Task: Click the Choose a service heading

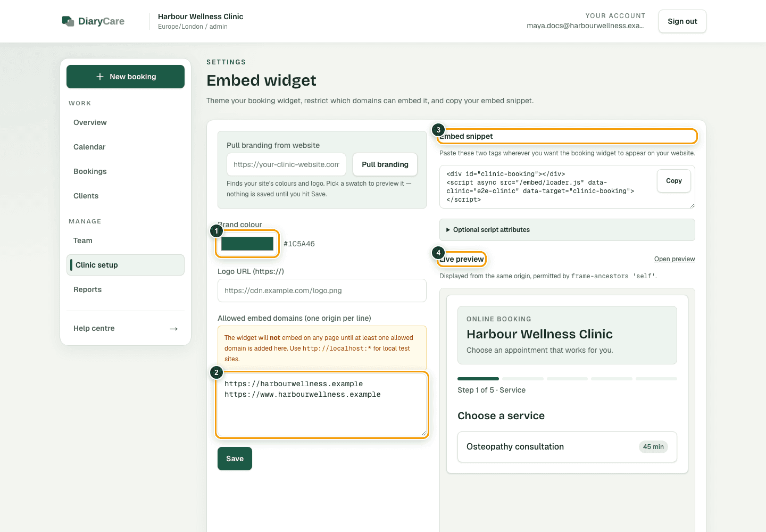Action: pyautogui.click(x=501, y=416)
